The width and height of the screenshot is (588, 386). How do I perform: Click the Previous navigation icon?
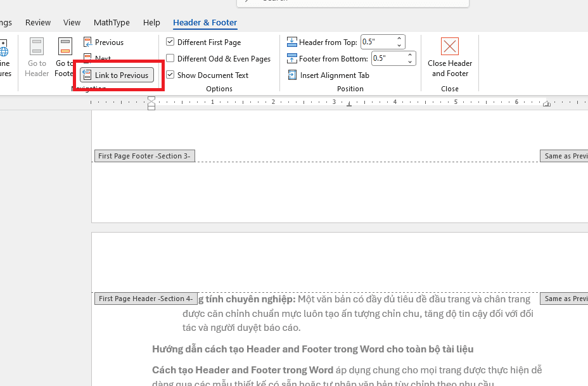(87, 42)
